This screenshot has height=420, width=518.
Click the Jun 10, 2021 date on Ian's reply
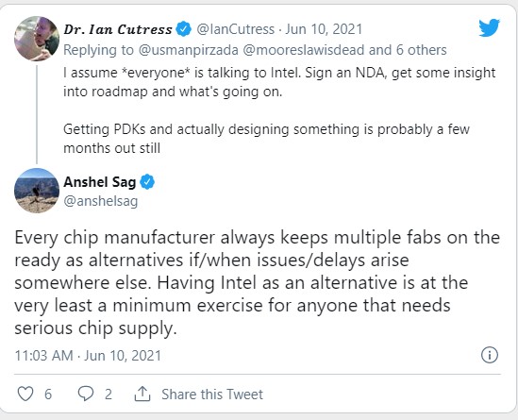[x=324, y=29]
